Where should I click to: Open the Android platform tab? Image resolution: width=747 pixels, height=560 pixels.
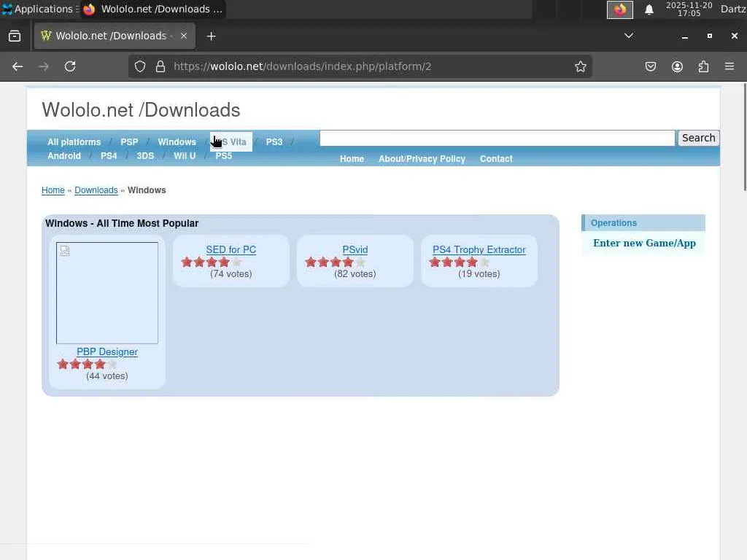[64, 156]
